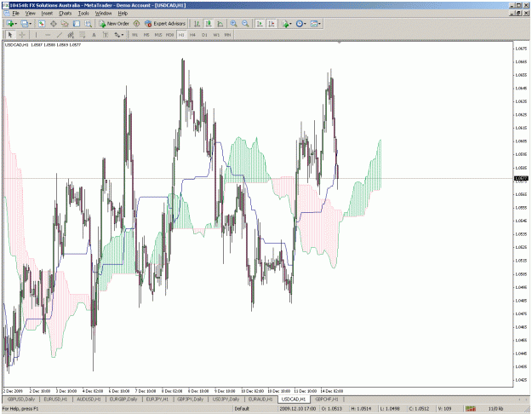Select the arrow cursor tool
Screen dimensions: 532x414
tap(10, 35)
